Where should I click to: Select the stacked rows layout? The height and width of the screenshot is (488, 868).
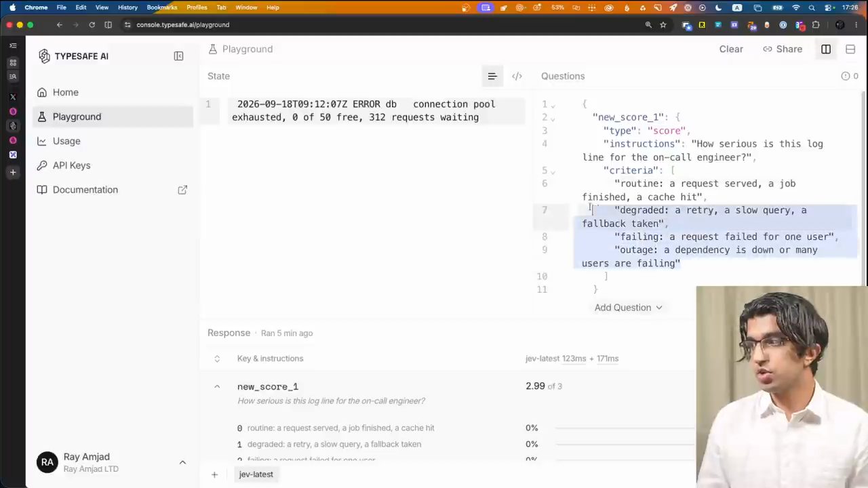pos(850,49)
